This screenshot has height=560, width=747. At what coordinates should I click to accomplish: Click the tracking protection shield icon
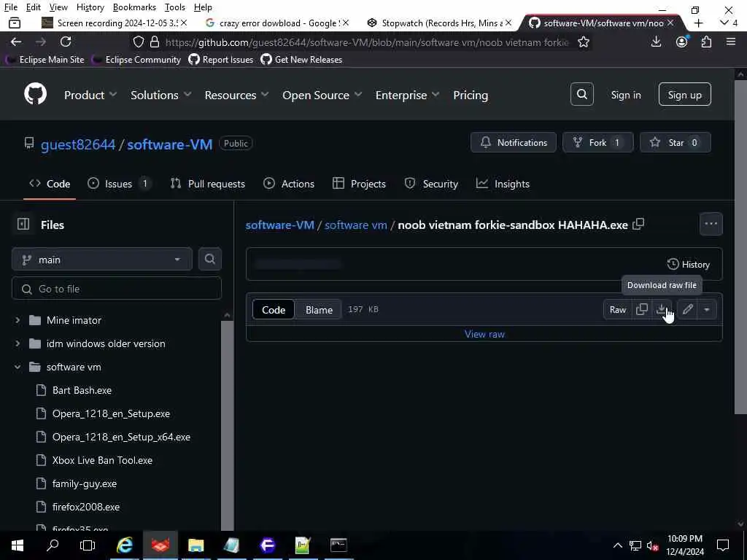[x=138, y=42]
